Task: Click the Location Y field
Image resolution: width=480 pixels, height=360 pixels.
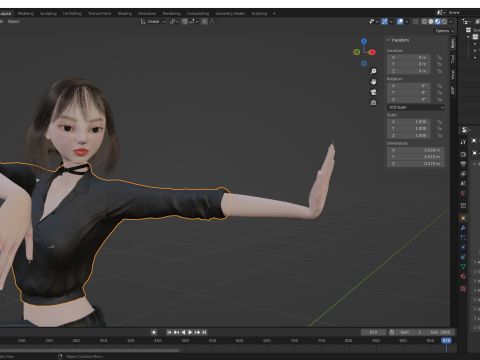Action: [409, 64]
